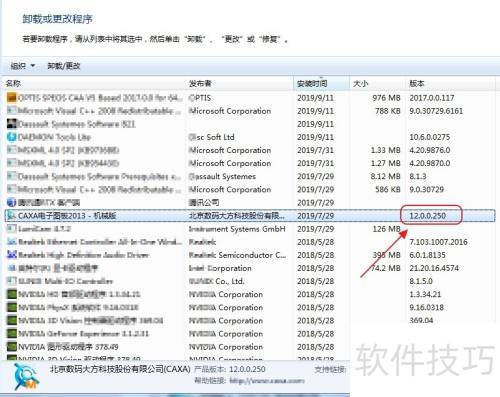Viewport: 500px width, 397px height.
Task: Click the NVIDIA 3D Vision 控制器驱动程序 icon
Action: pos(12,320)
